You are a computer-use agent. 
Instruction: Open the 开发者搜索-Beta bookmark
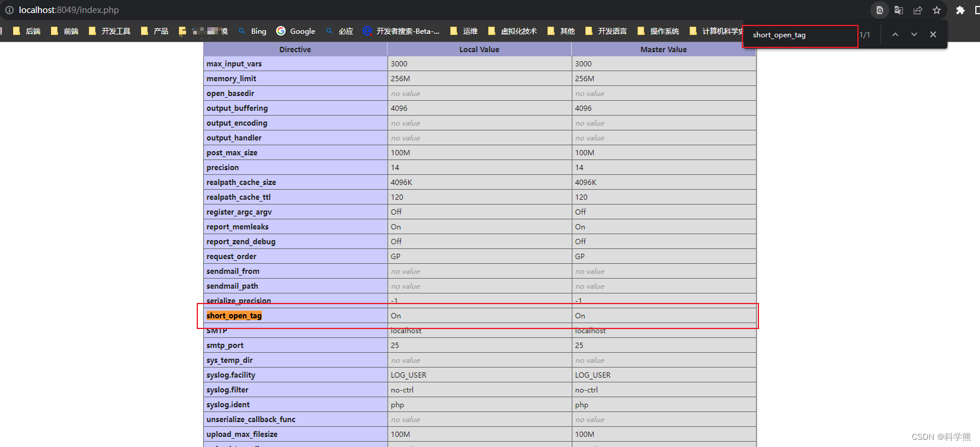pos(401,31)
